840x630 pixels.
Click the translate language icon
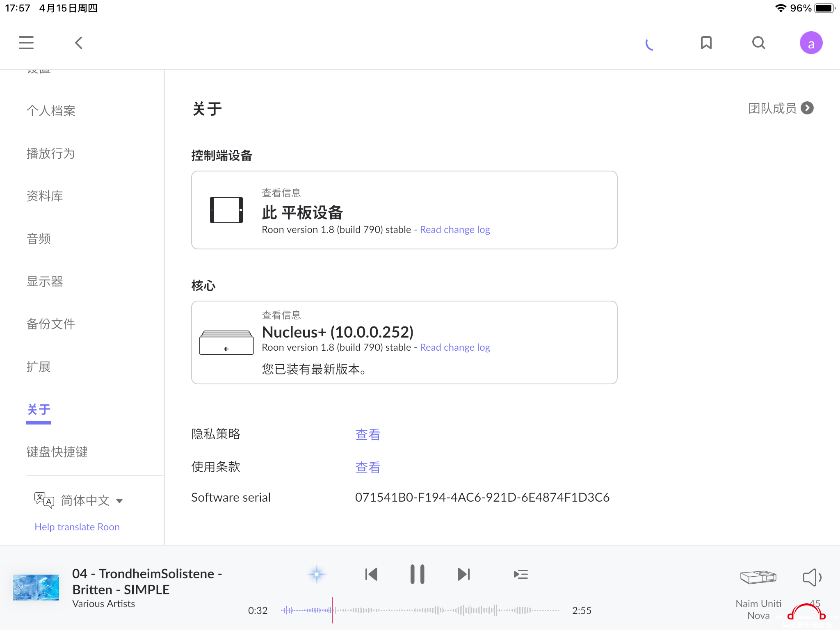pyautogui.click(x=44, y=500)
